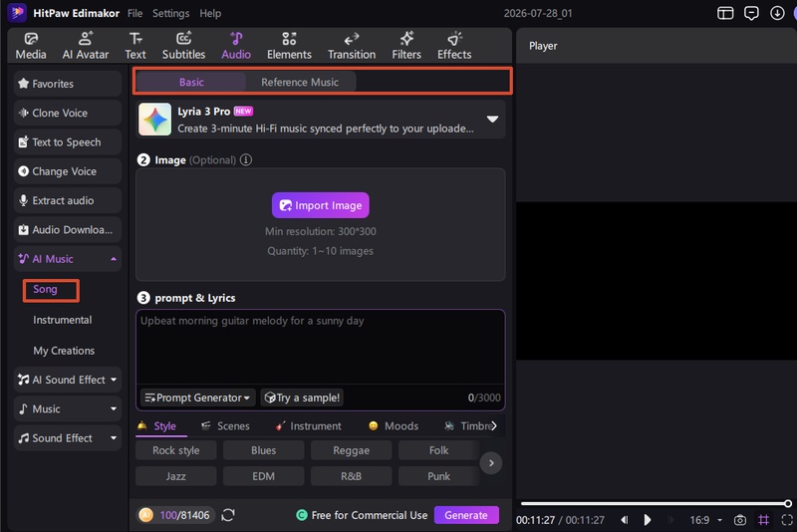Toggle the player grid overlay
The image size is (797, 532).
click(x=763, y=520)
